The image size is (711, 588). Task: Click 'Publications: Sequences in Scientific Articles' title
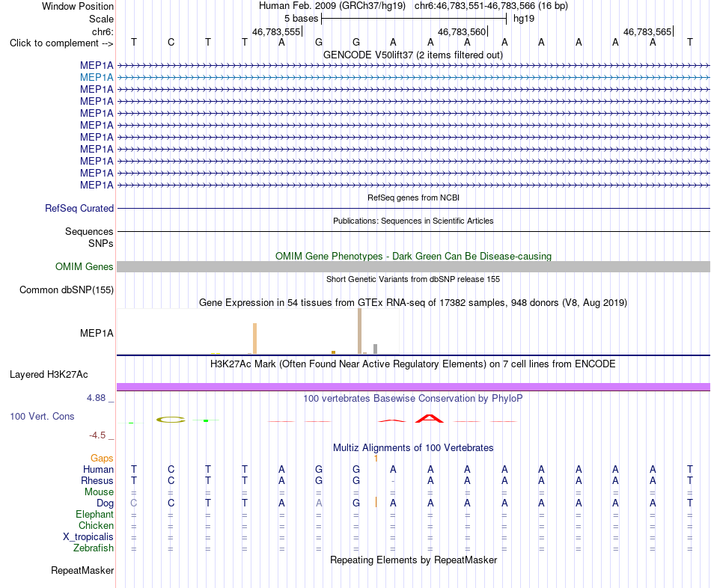click(x=413, y=221)
